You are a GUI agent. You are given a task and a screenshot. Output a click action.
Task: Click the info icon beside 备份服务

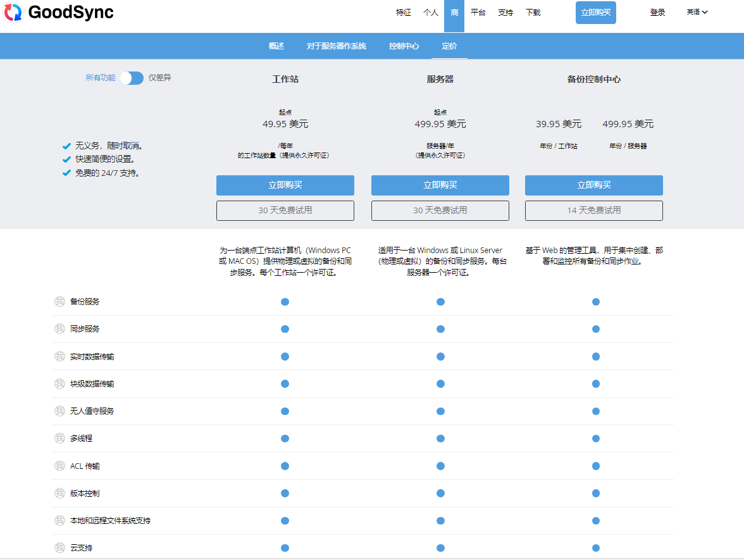point(59,302)
